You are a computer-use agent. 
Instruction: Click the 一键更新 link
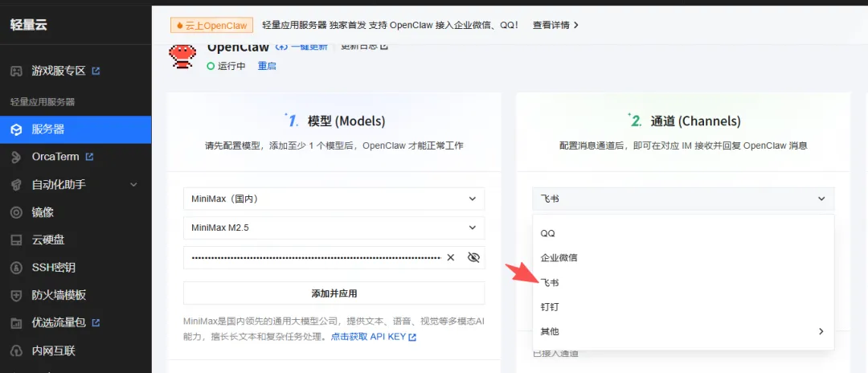[x=301, y=47]
